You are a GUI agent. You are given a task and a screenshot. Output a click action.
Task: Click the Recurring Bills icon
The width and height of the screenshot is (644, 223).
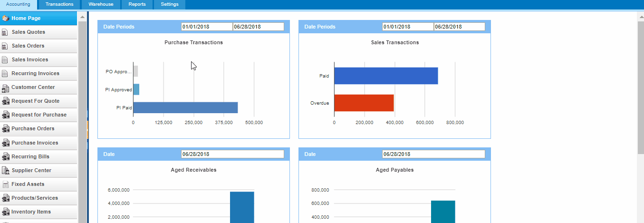[x=6, y=156]
